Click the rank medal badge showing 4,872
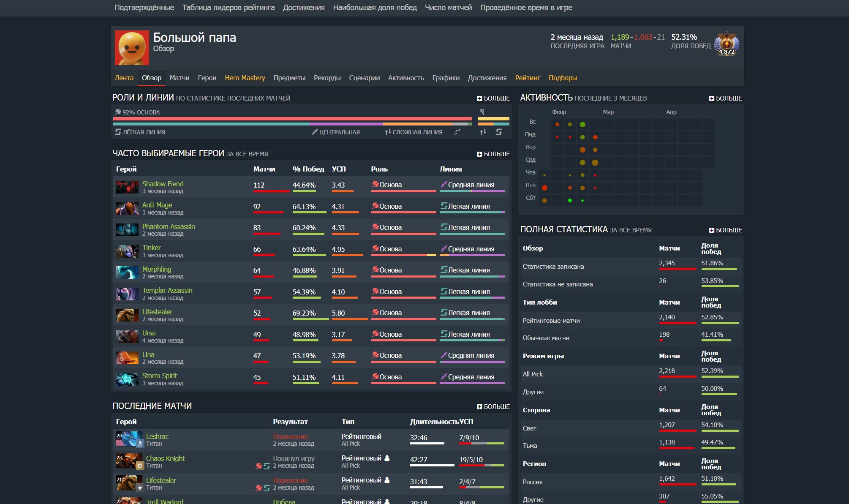The width and height of the screenshot is (849, 504). (x=727, y=44)
